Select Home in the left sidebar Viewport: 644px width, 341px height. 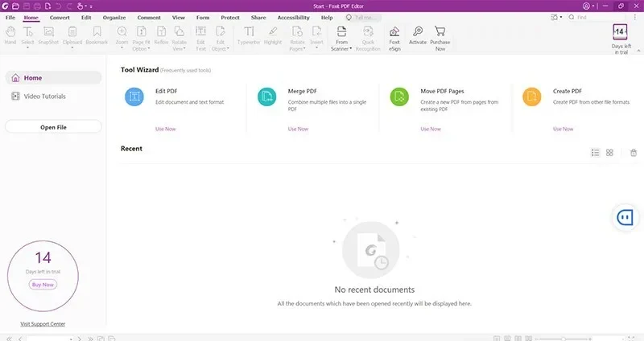[53, 77]
